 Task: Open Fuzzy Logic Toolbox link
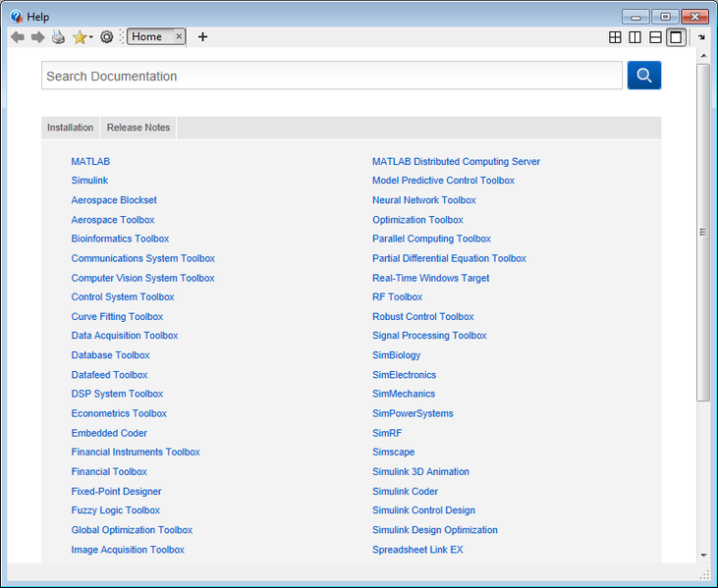(115, 510)
